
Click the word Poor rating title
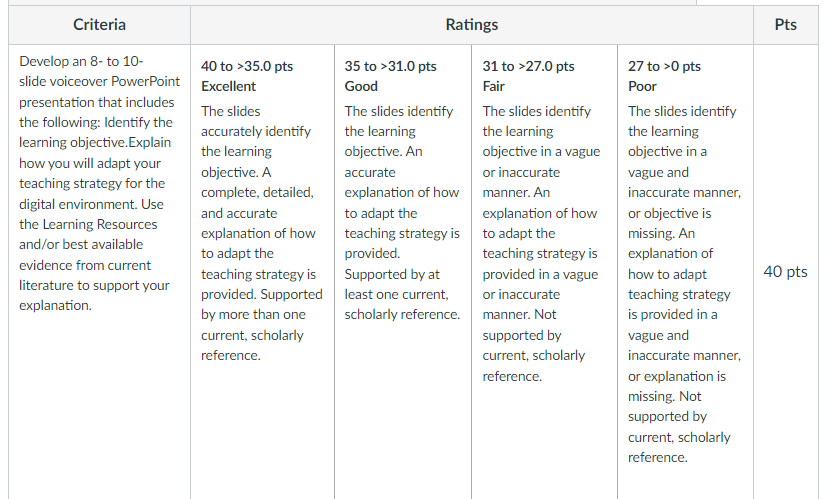642,86
